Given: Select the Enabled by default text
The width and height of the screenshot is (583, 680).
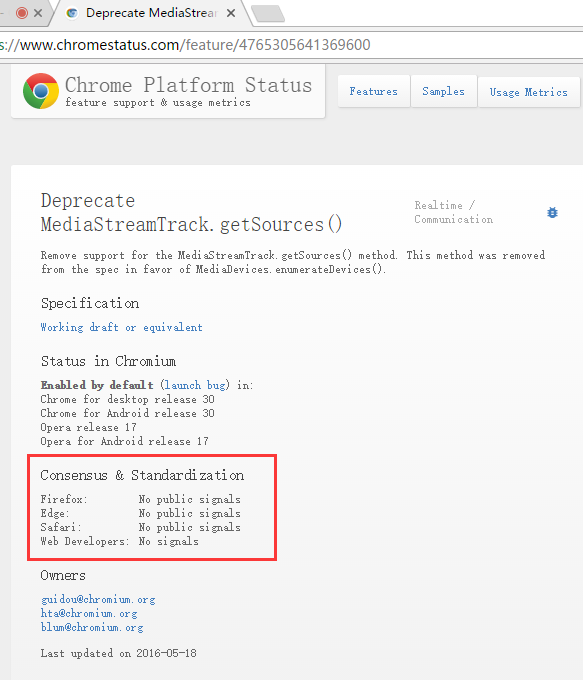Looking at the screenshot, I should coord(97,385).
